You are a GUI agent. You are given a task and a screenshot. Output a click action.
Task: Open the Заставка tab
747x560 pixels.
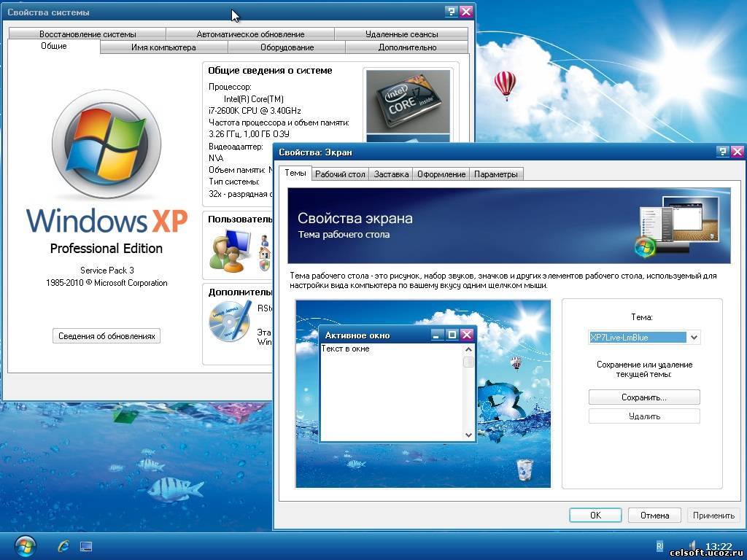point(391,174)
